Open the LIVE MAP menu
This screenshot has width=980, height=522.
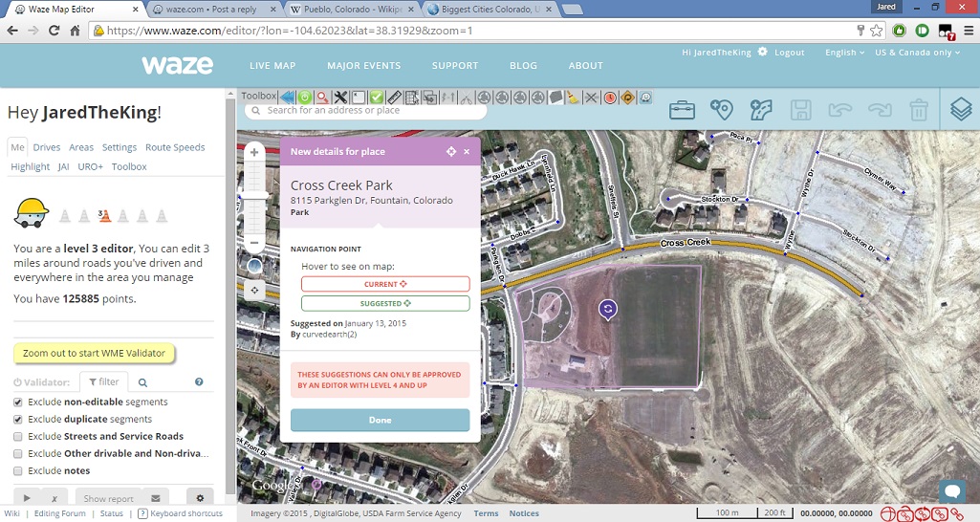[x=272, y=66]
